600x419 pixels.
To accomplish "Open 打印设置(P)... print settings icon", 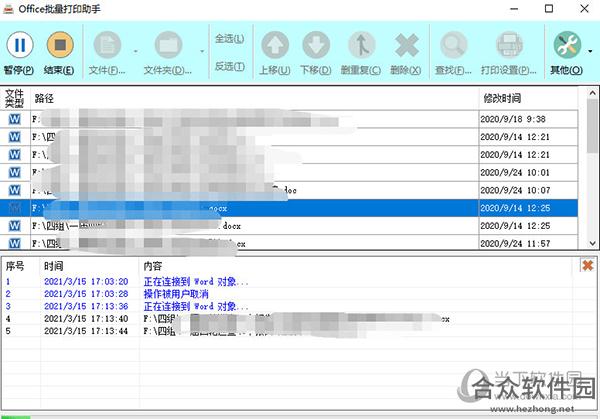I will (509, 45).
